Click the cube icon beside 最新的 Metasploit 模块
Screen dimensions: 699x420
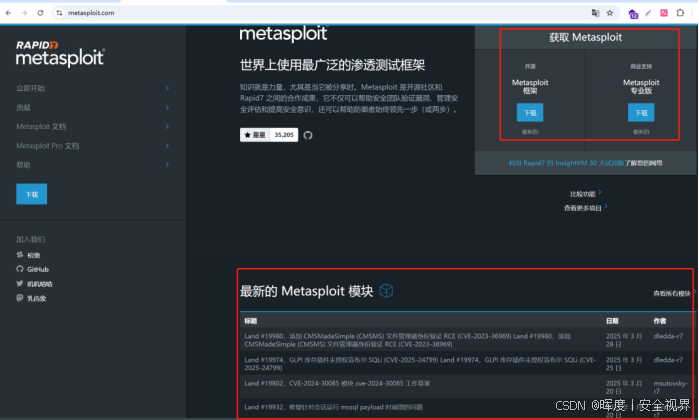tap(386, 291)
